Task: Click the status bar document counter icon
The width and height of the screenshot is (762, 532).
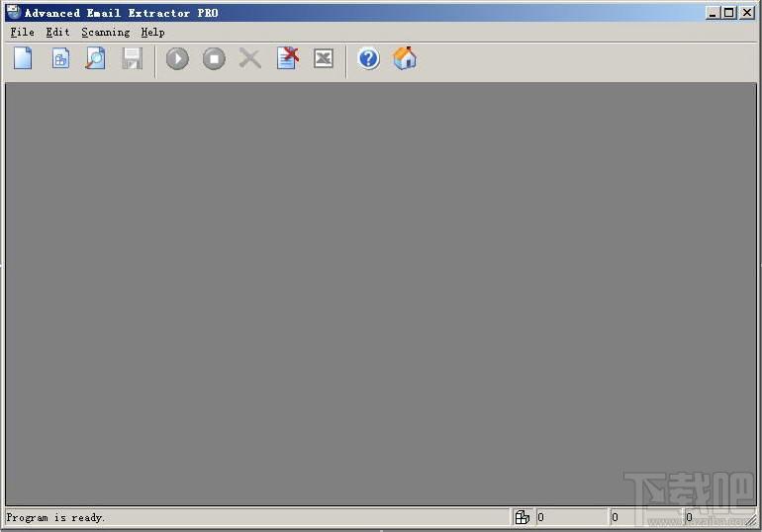Action: [523, 517]
